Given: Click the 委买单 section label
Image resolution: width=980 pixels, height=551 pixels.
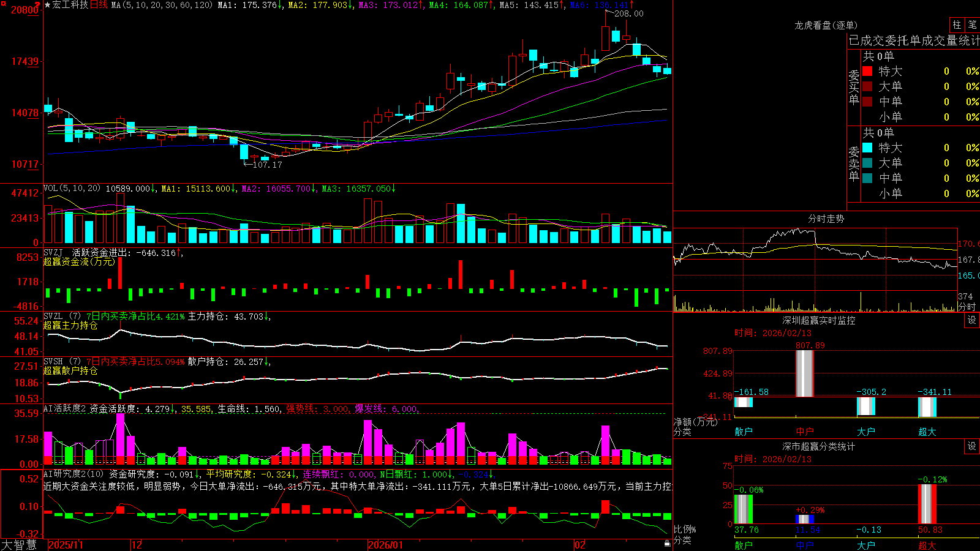Looking at the screenshot, I should pos(854,87).
